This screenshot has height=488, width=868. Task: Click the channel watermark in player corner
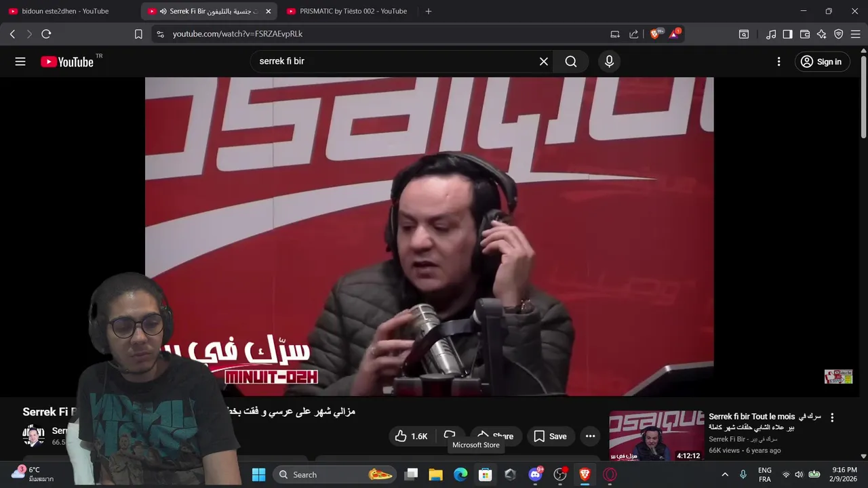click(x=838, y=377)
